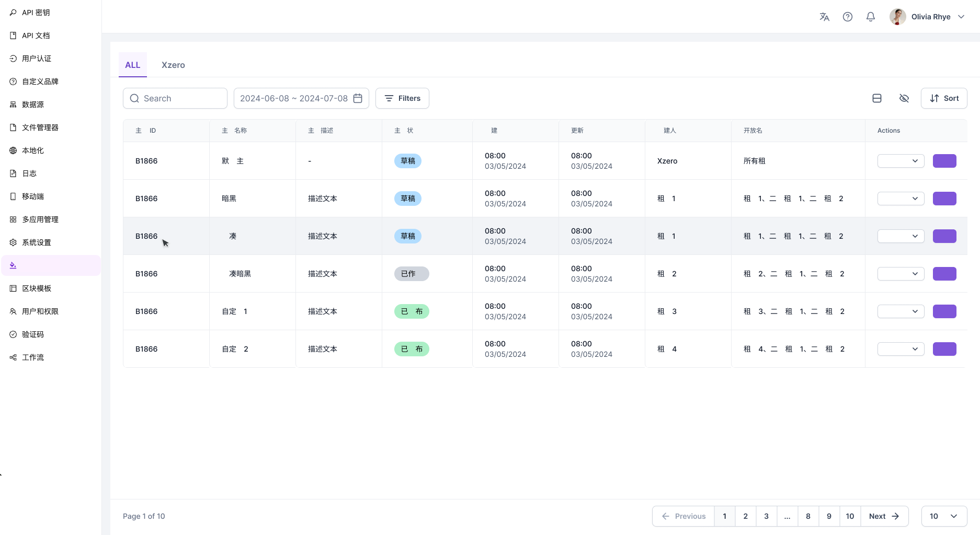The width and height of the screenshot is (980, 535).
Task: Open the page size 10 dropdown
Action: point(944,516)
